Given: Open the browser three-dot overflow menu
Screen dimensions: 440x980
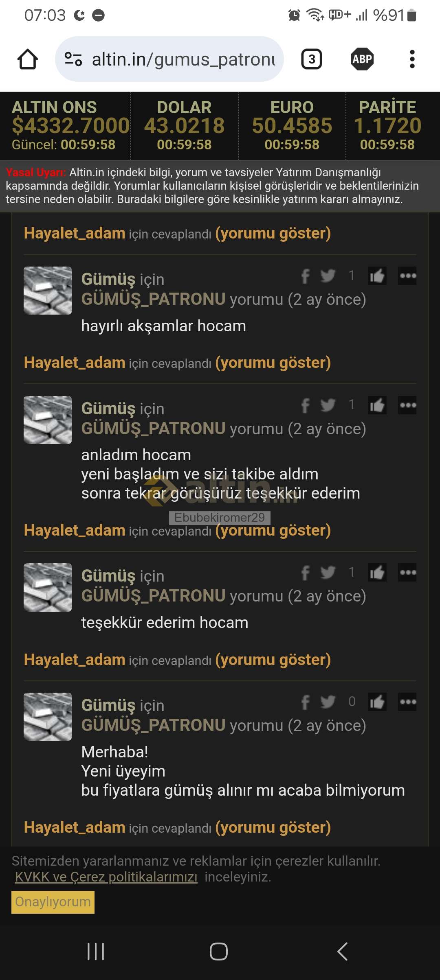Looking at the screenshot, I should [x=412, y=59].
